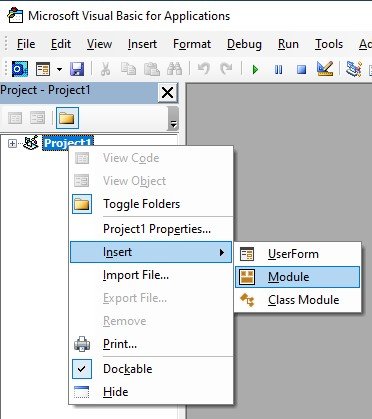This screenshot has height=419, width=372.
Task: Click the Find binoculars icon
Action: click(174, 69)
